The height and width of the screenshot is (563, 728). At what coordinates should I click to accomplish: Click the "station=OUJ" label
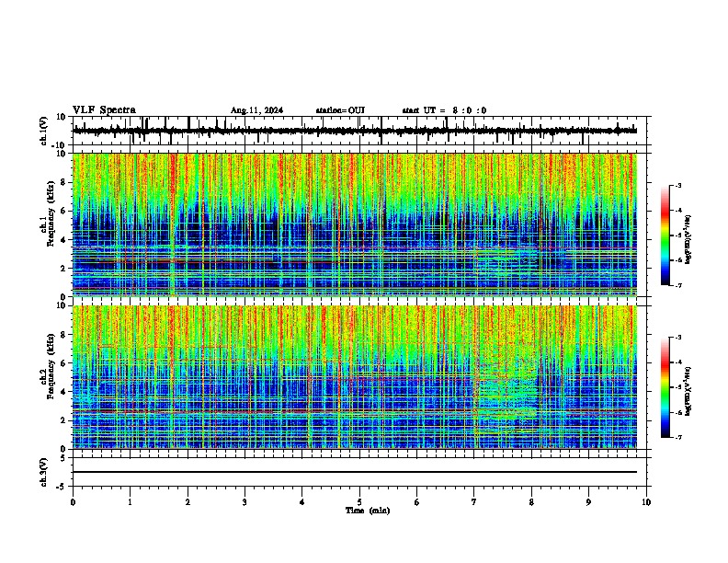pyautogui.click(x=340, y=110)
